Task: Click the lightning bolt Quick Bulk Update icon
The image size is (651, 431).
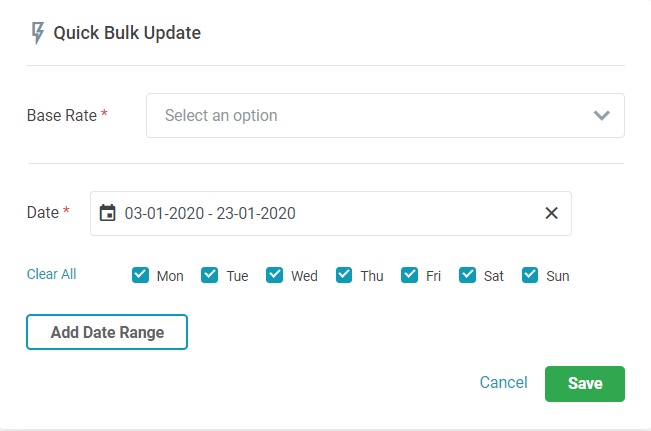Action: (38, 33)
